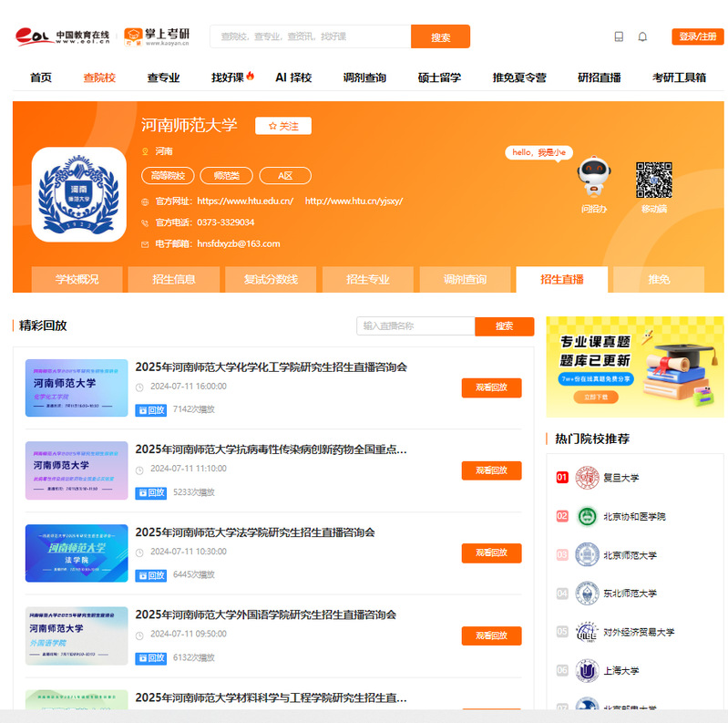
Task: Open the mobile device icon in header
Action: point(620,36)
